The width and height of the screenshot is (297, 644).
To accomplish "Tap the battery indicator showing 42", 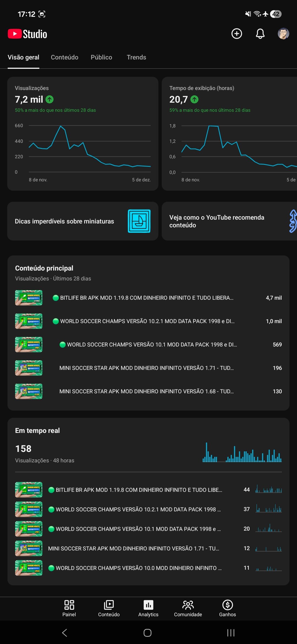I will [x=276, y=14].
